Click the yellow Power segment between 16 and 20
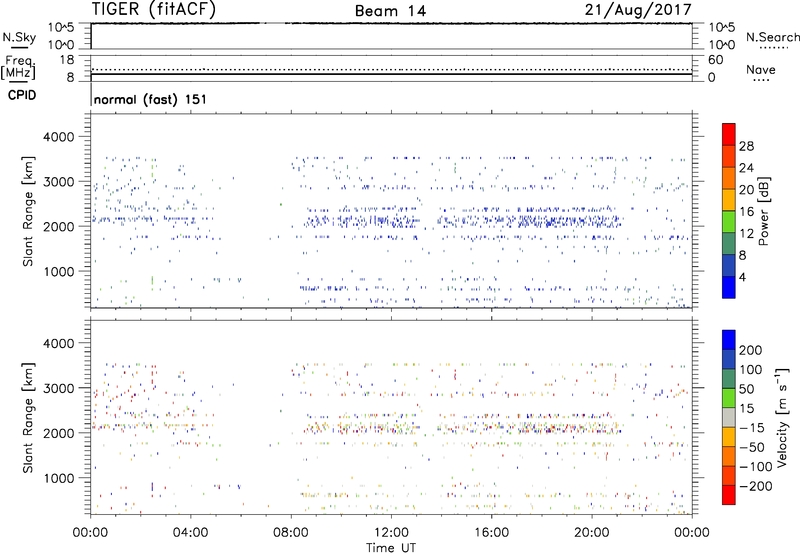The width and height of the screenshot is (800, 554). (x=729, y=200)
